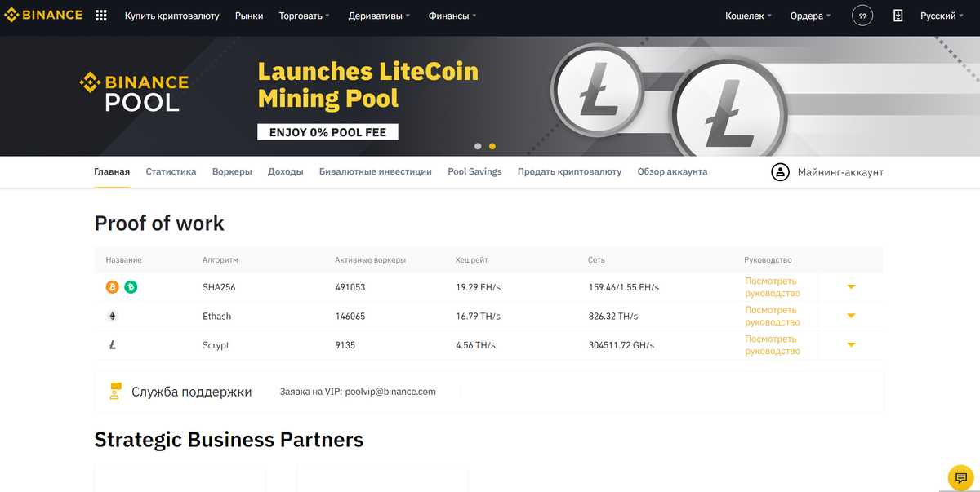
Task: Switch to the Доходы tab
Action: (286, 171)
